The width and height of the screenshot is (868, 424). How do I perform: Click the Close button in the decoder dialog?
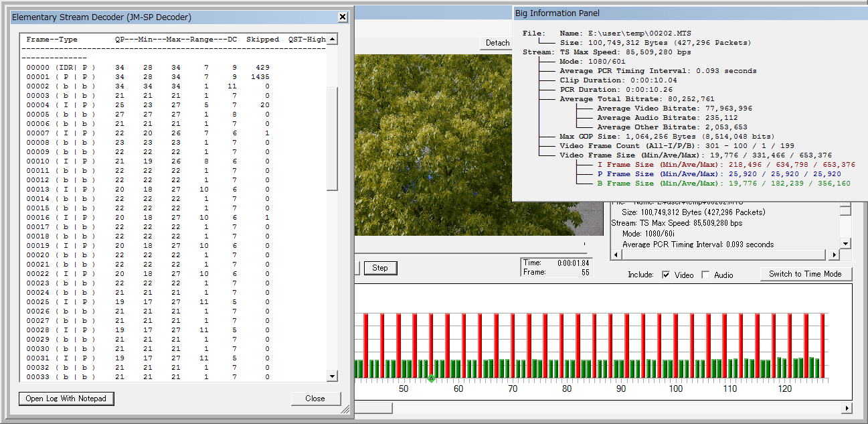click(x=315, y=399)
